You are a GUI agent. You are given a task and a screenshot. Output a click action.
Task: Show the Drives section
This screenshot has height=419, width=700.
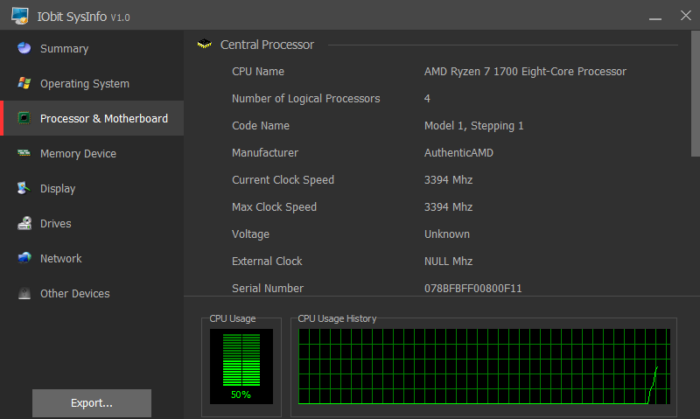[92, 224]
